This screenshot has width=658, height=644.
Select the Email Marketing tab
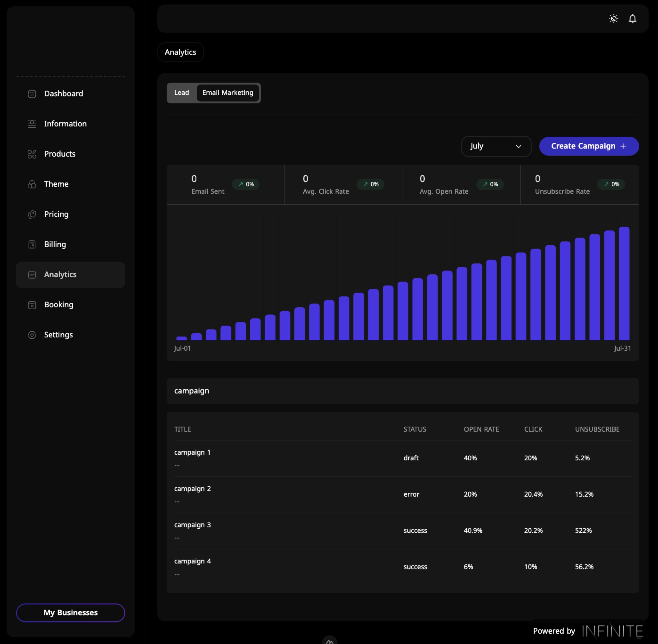[x=228, y=93]
